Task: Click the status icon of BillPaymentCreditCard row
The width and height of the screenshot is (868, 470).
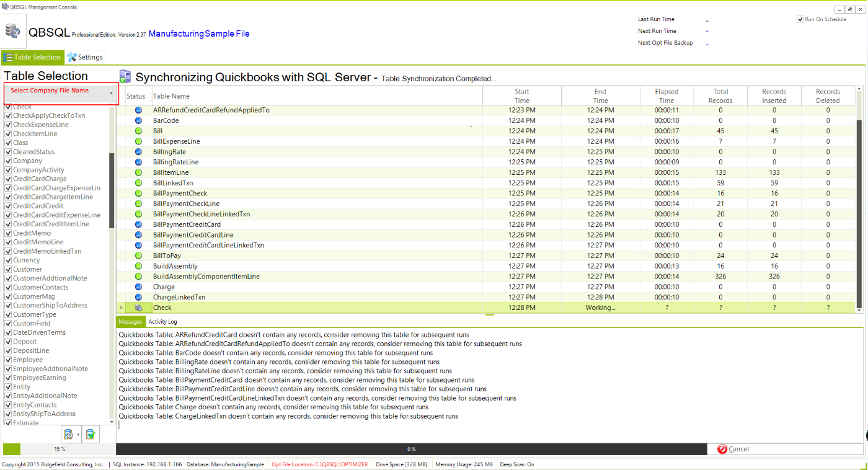Action: click(138, 224)
